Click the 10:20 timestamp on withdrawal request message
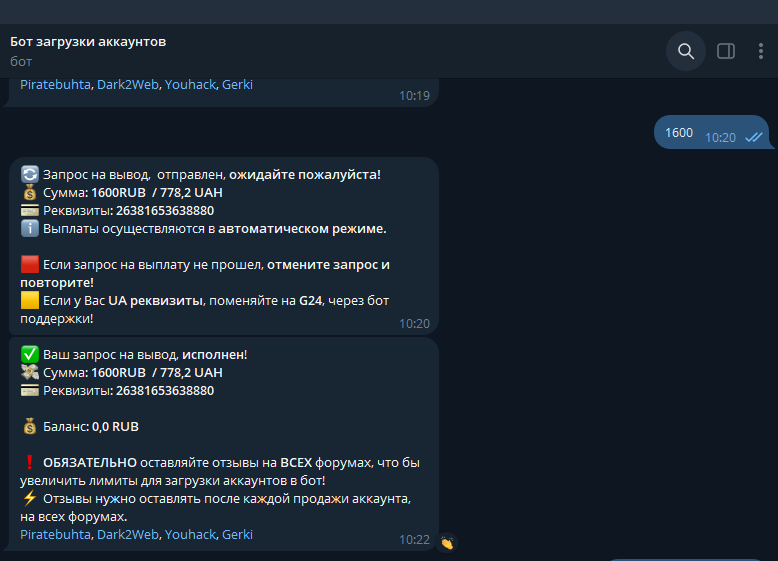 [414, 323]
